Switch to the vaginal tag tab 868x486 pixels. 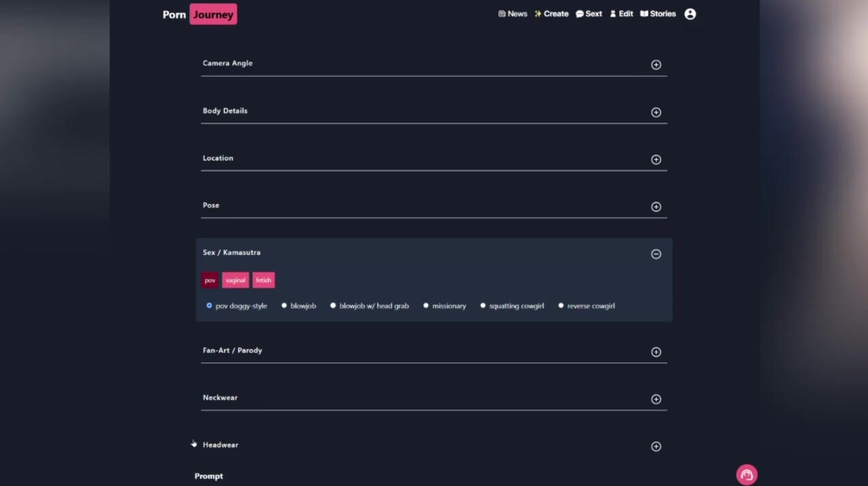click(235, 281)
